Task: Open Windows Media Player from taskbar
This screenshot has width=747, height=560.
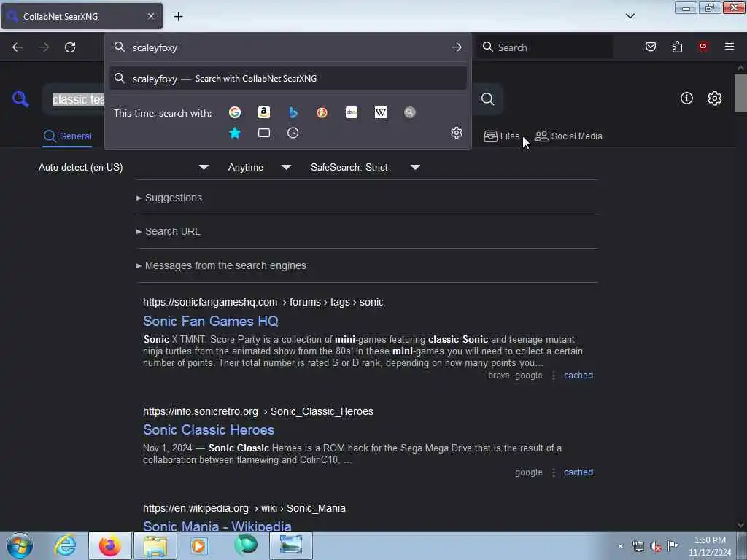Action: pos(198,545)
